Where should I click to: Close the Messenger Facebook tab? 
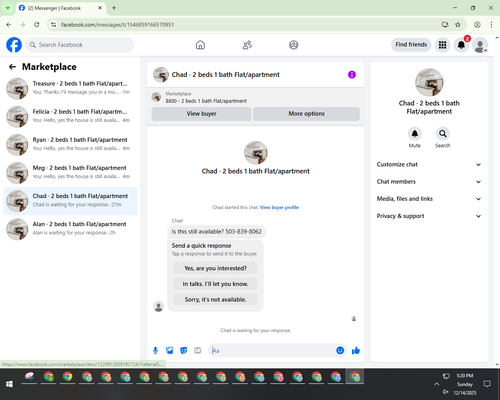pyautogui.click(x=100, y=8)
